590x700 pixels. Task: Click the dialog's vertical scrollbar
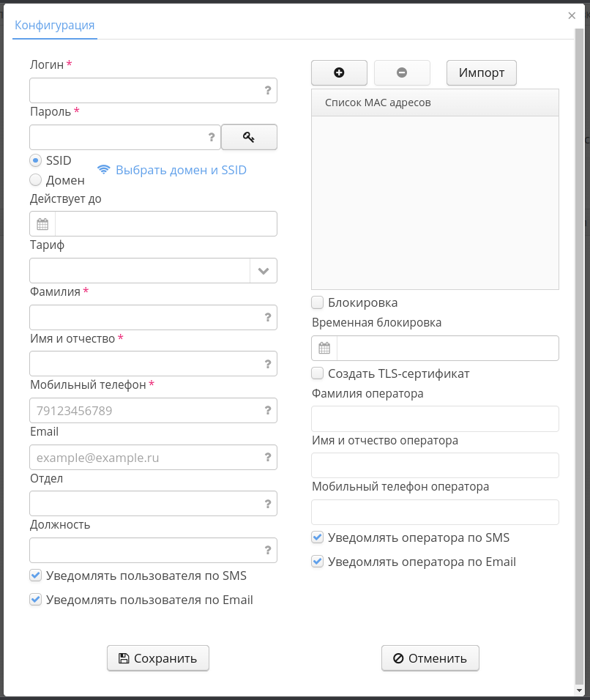579,366
